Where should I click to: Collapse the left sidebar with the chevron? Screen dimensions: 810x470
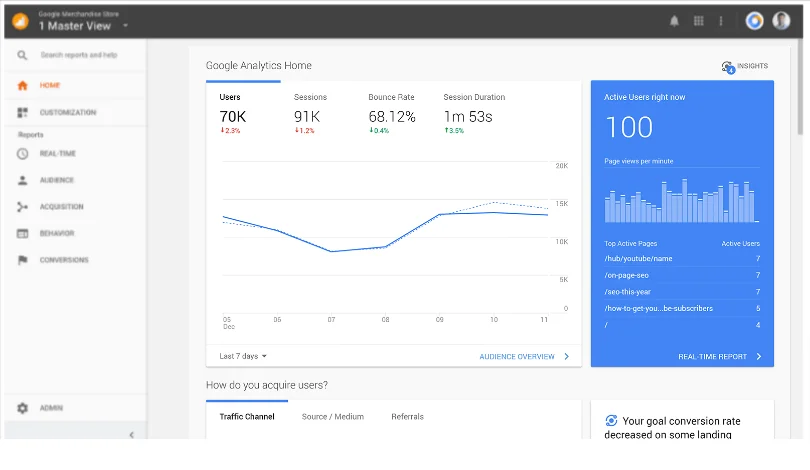tap(132, 435)
